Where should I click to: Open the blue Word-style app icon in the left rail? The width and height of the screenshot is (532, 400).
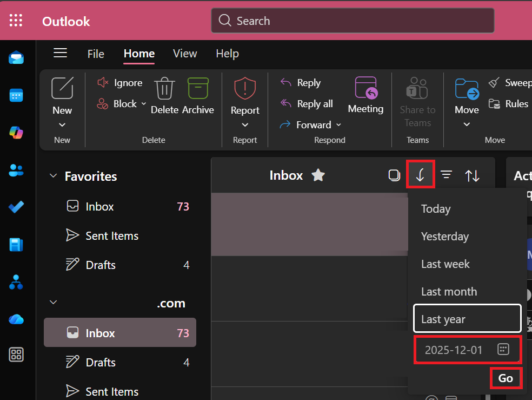[16, 244]
